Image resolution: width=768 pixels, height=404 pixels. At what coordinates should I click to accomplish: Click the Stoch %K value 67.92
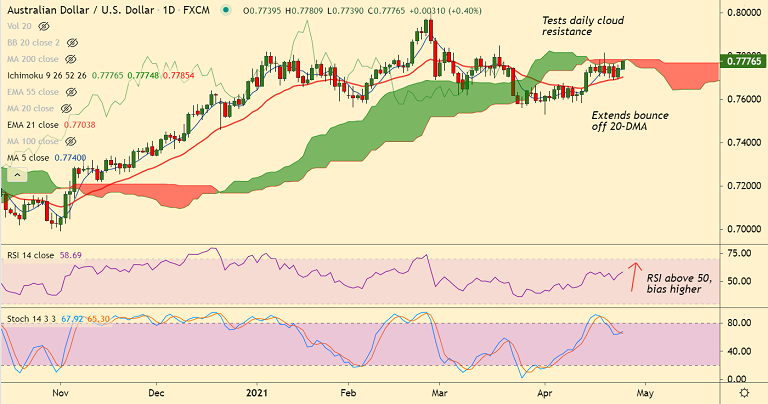click(x=72, y=319)
